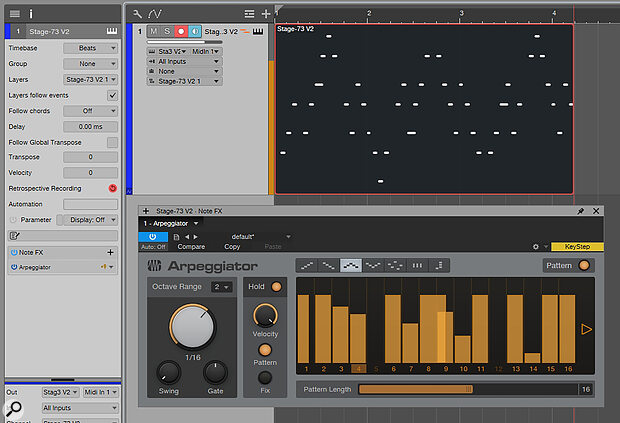Select the Up/Down arpeggio direction icon
This screenshot has width=620, height=423.
click(x=351, y=266)
